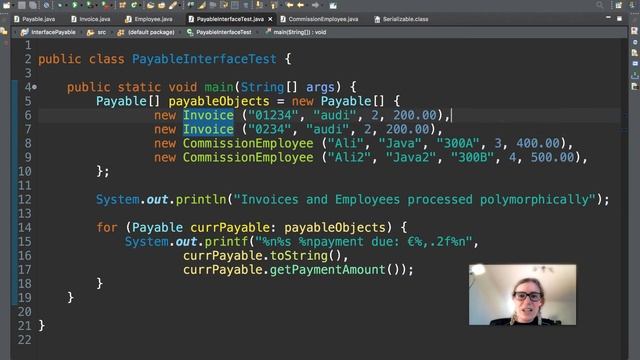Maximize the editor area button
640x360 pixels.
pos(620,18)
